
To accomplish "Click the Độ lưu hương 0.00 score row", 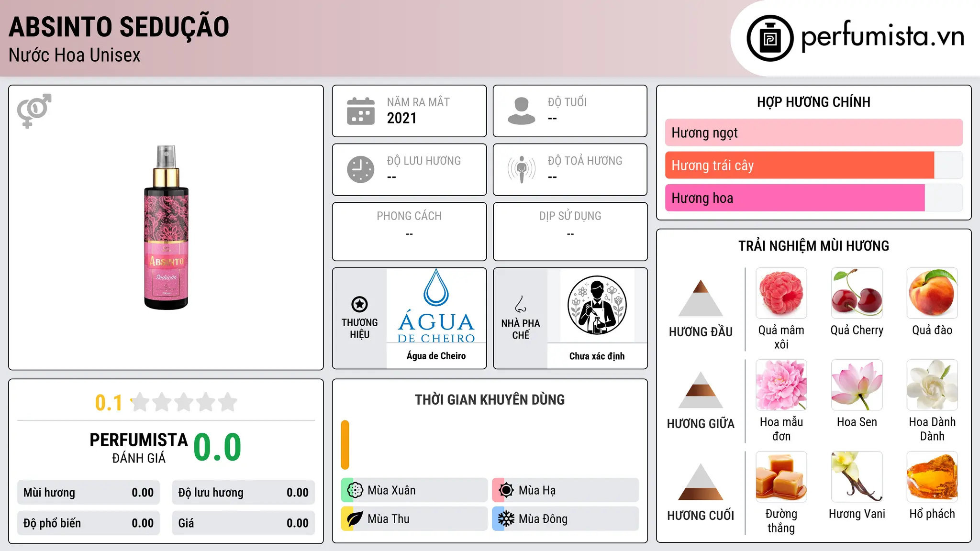I will tap(243, 493).
